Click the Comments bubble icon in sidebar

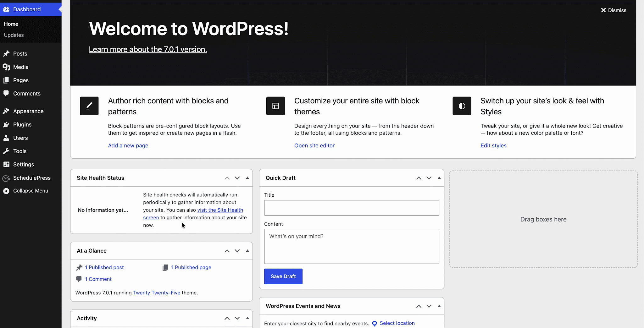[x=6, y=93]
